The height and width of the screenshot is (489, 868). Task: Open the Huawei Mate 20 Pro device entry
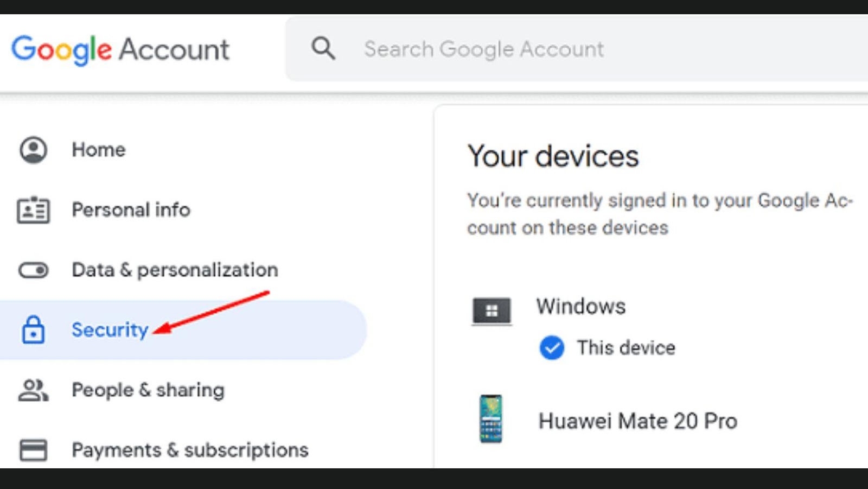click(637, 421)
